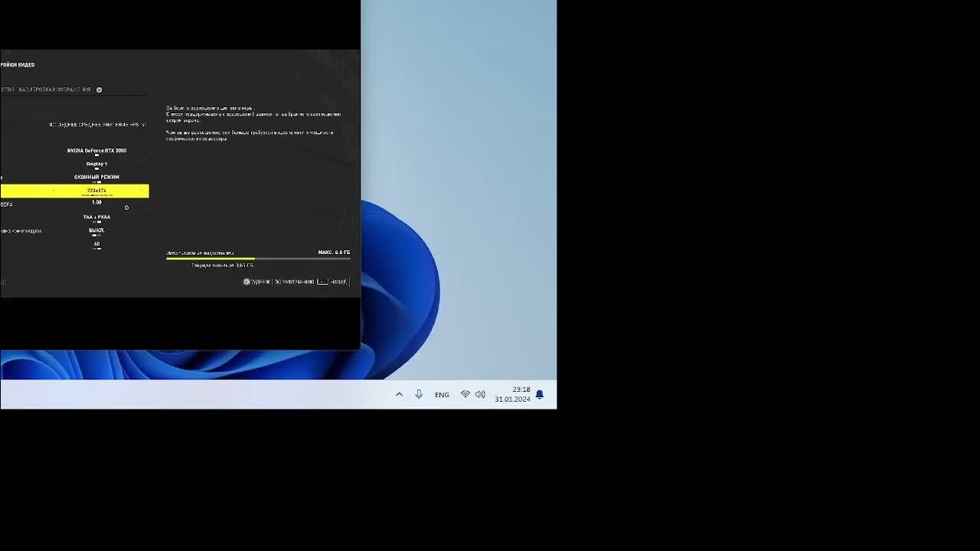The image size is (980, 551).
Task: Open the notification bell icon
Action: pos(539,394)
